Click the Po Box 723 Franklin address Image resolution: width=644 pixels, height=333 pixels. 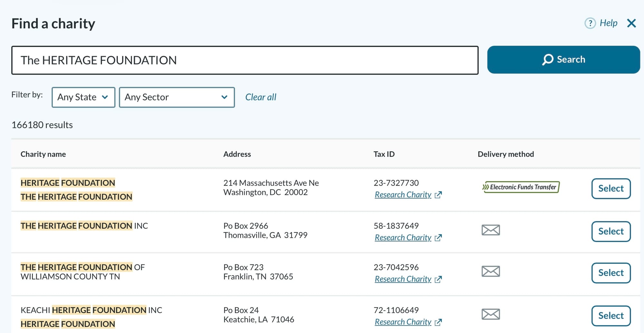pos(258,272)
